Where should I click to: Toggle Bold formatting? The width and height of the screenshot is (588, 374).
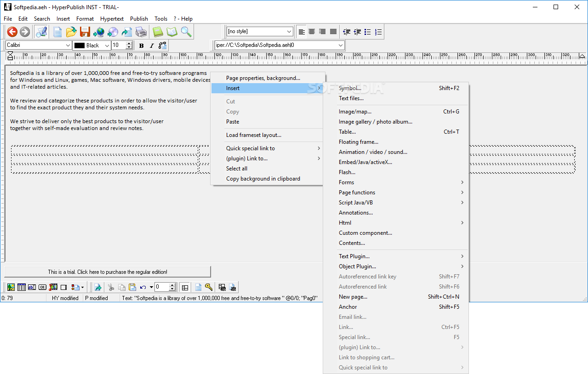tap(141, 45)
